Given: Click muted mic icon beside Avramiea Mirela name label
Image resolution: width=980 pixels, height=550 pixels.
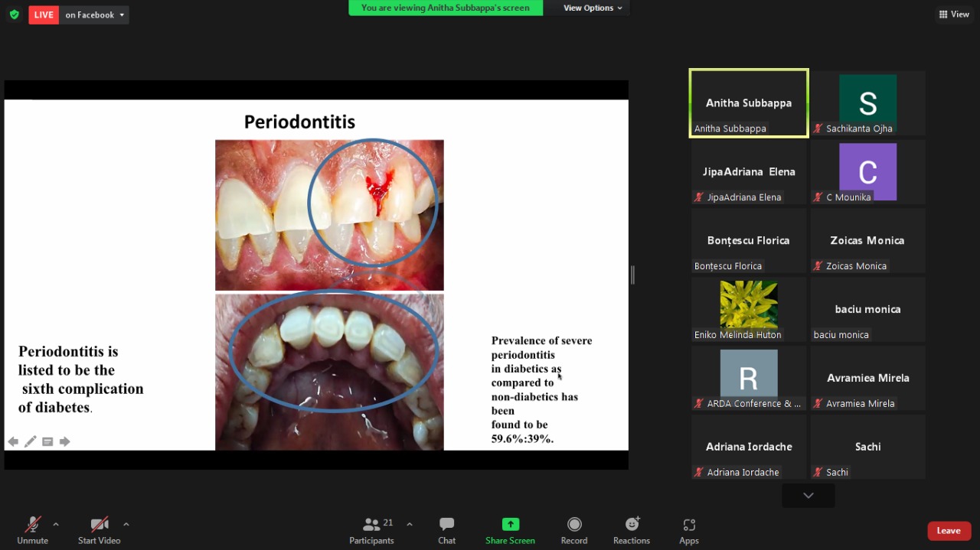Looking at the screenshot, I should coord(818,404).
